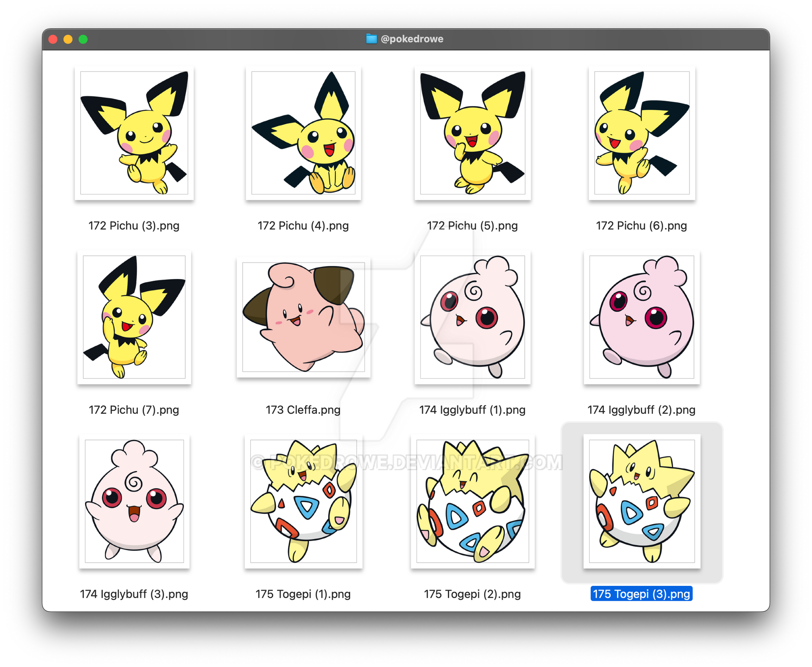The image size is (812, 667).
Task: Select the 174 Igglybuff (2).png thumbnail
Action: click(x=642, y=317)
